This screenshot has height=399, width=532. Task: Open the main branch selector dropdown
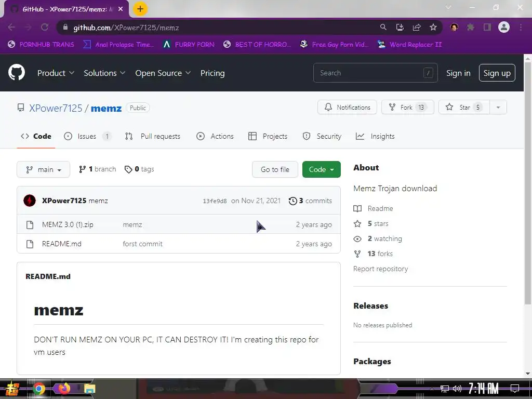point(44,169)
